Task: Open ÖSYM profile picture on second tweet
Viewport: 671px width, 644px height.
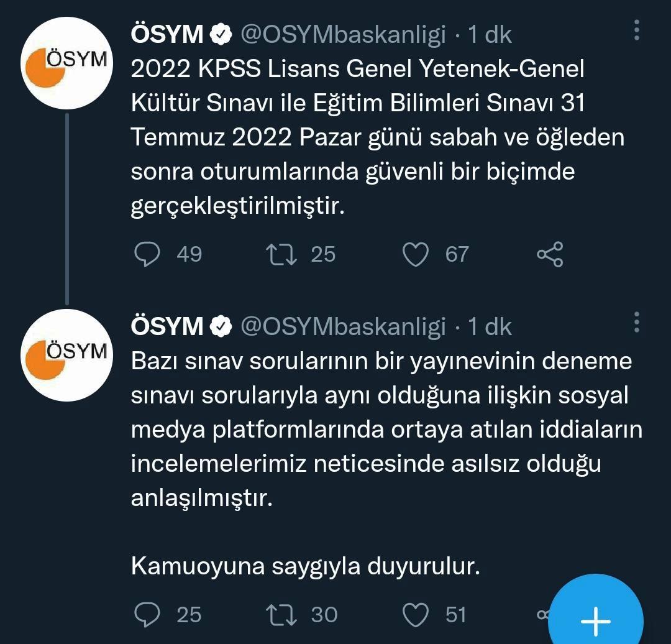Action: pyautogui.click(x=66, y=355)
